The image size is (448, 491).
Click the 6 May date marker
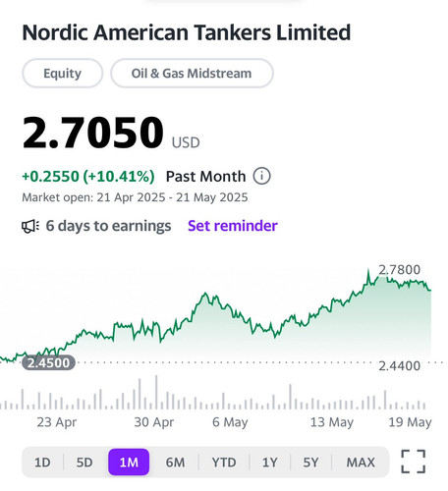[230, 422]
